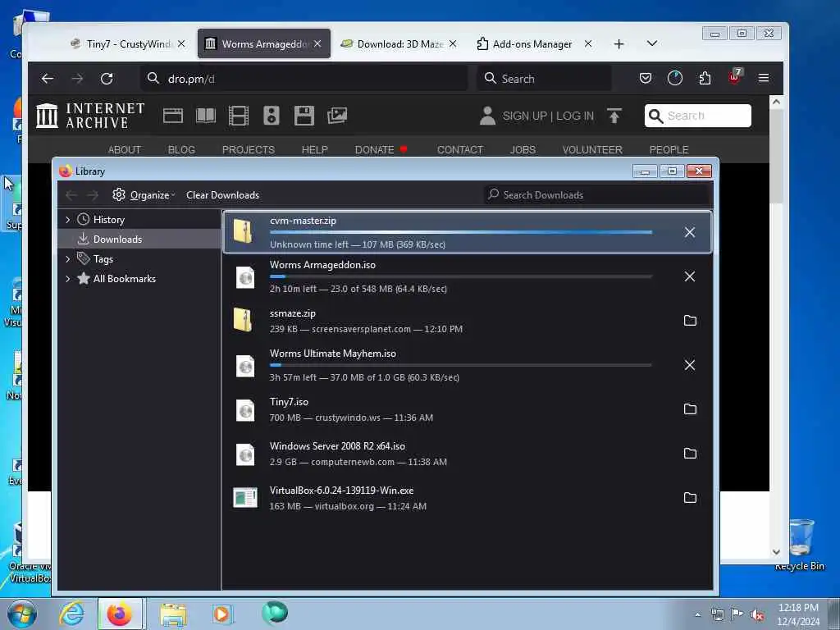The image size is (840, 630).
Task: Click the VirtualBox installer file icon
Action: click(245, 498)
